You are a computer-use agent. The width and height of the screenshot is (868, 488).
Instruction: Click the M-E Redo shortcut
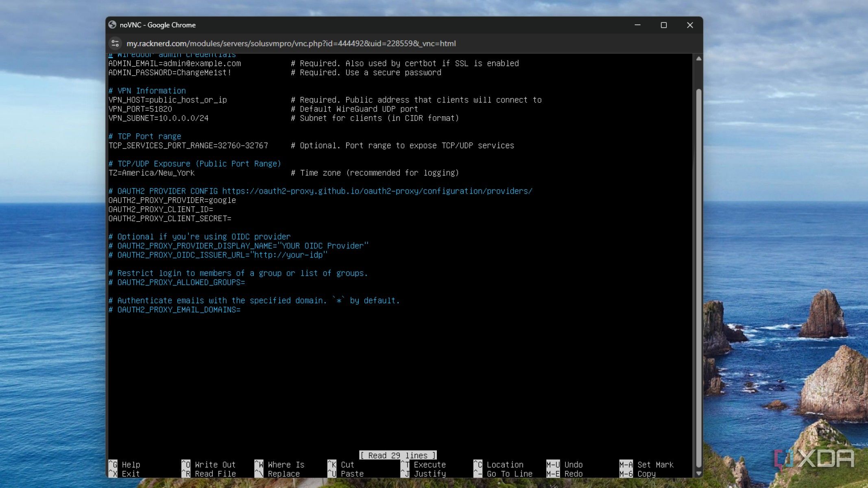pyautogui.click(x=565, y=474)
